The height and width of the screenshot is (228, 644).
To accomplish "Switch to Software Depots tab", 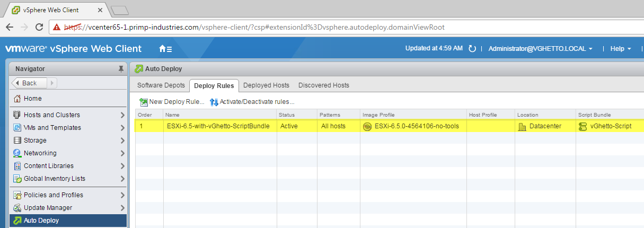I will [161, 85].
